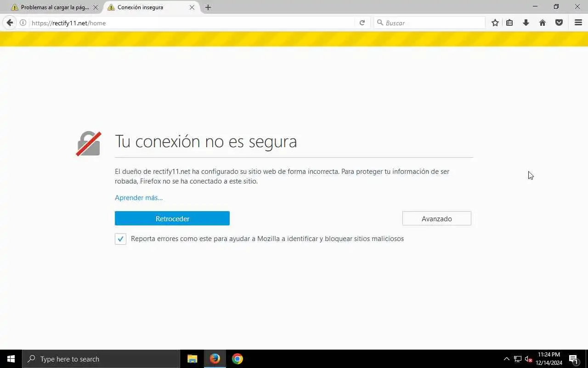
Task: Open the downloads arrow icon
Action: click(526, 23)
